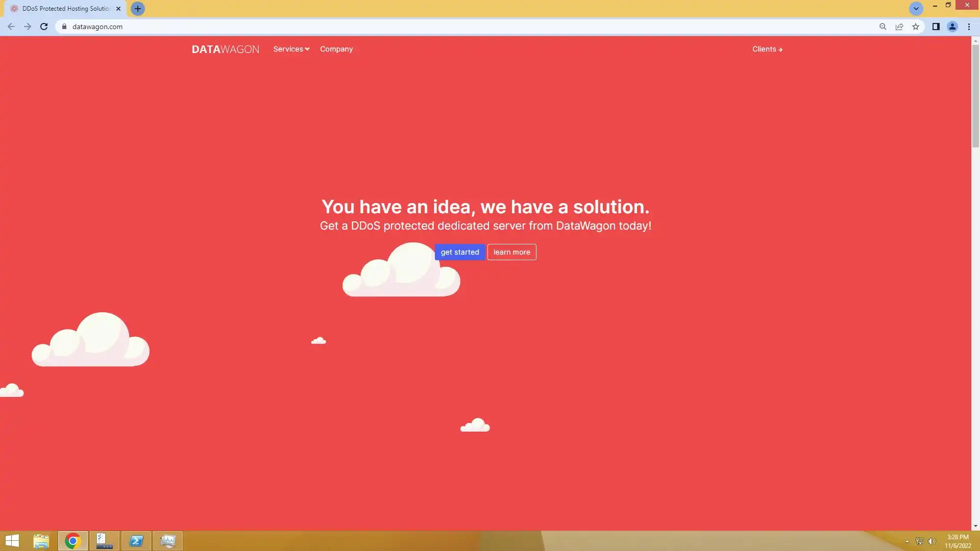Open the Chrome profile avatar
Viewport: 980px width, 551px height.
click(x=952, y=27)
